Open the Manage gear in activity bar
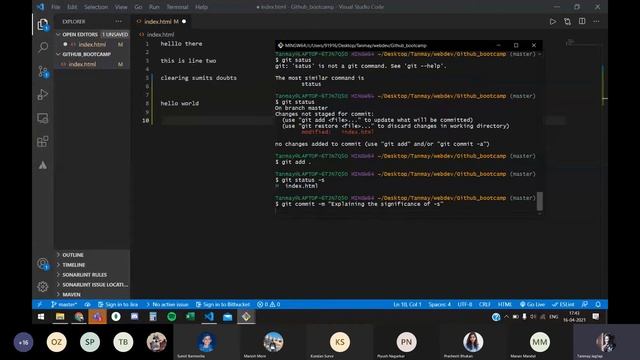 coord(42,287)
